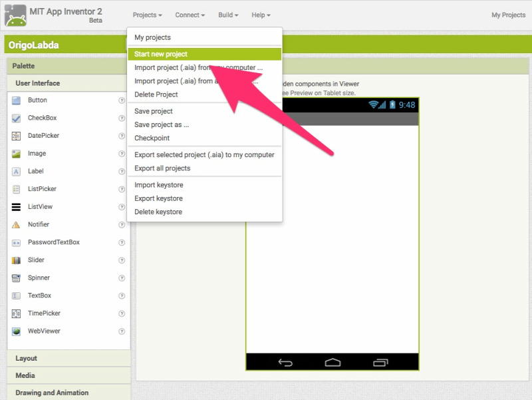Choose Delete keystore menu item

205,212
